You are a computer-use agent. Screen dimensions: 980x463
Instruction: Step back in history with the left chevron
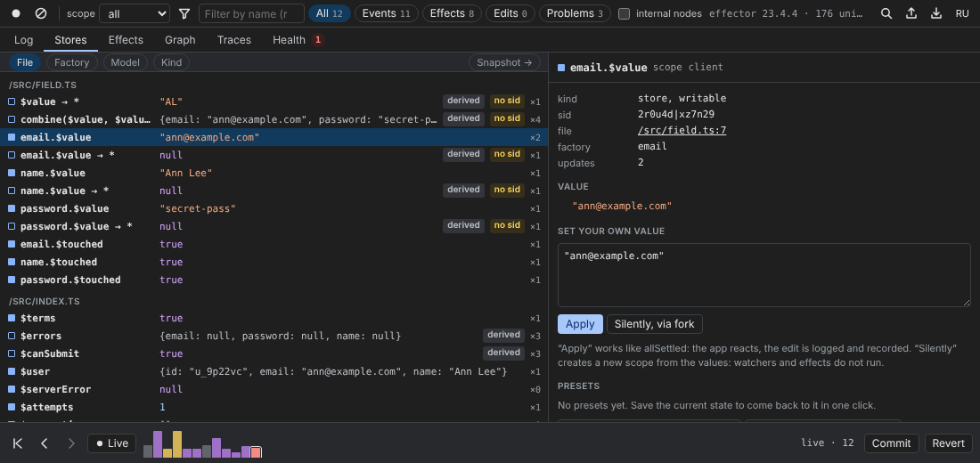pos(45,443)
